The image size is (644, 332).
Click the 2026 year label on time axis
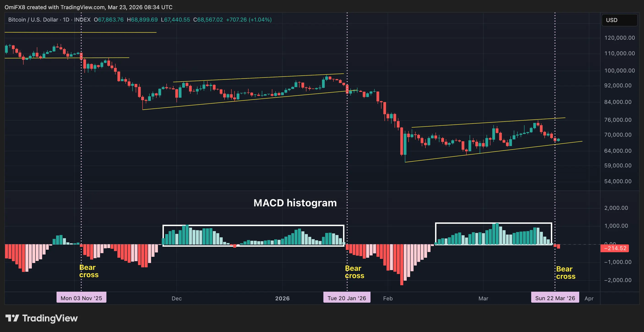(282, 299)
